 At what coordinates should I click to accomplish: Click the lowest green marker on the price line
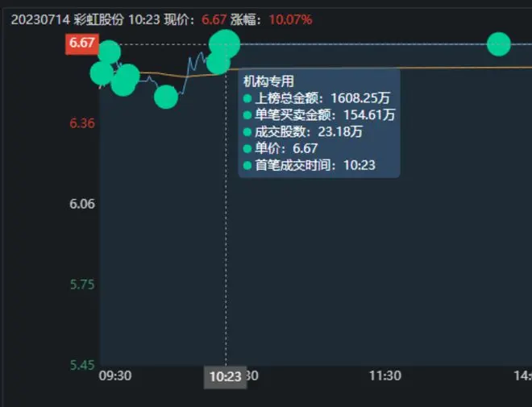coord(166,98)
